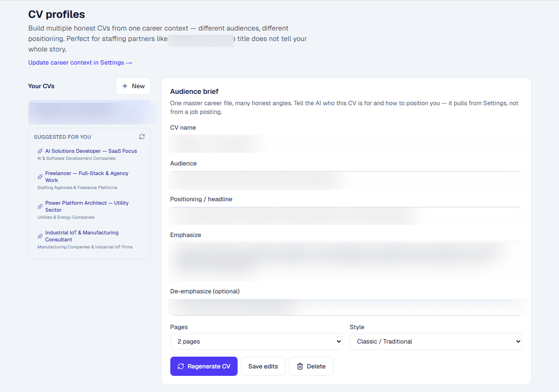
Task: Click Utilities & Energy Companies subtitle
Action: point(66,217)
